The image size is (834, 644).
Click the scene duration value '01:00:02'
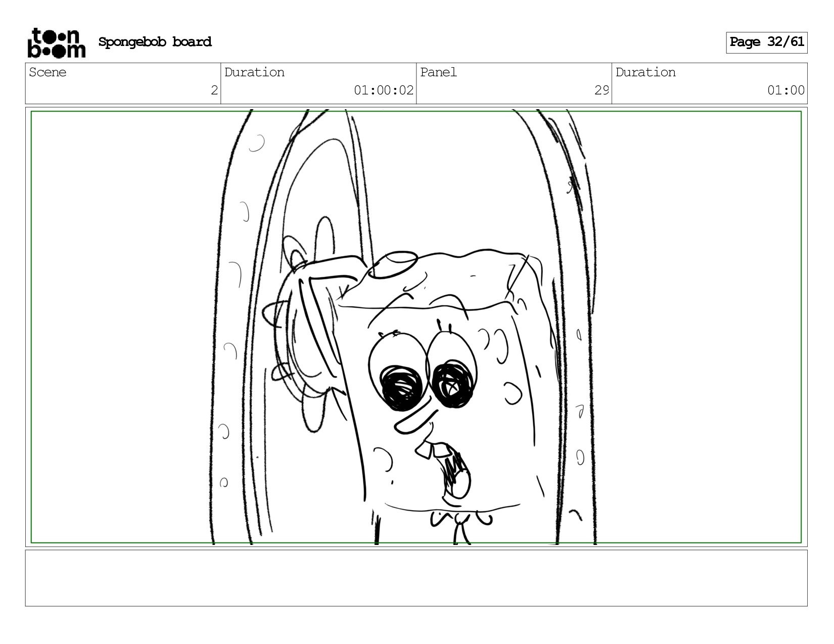tap(384, 91)
